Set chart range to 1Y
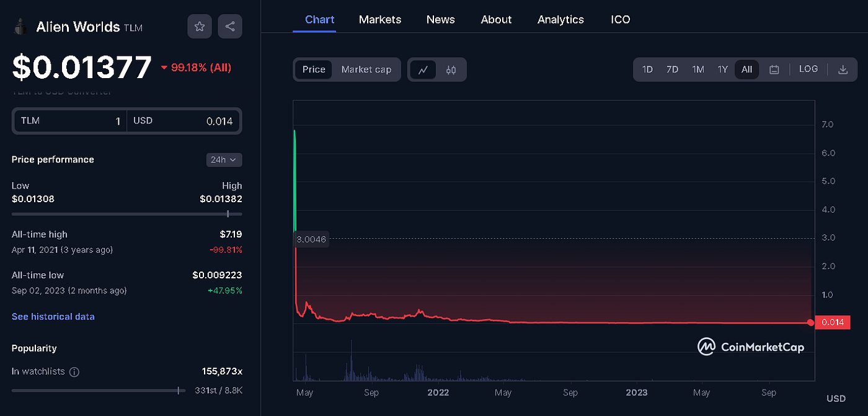 pos(722,69)
